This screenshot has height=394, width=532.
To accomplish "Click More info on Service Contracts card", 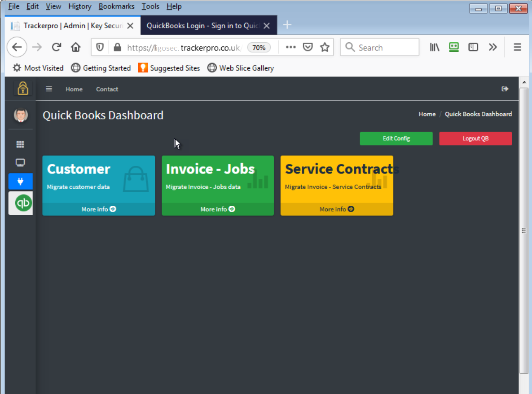I will pyautogui.click(x=337, y=209).
